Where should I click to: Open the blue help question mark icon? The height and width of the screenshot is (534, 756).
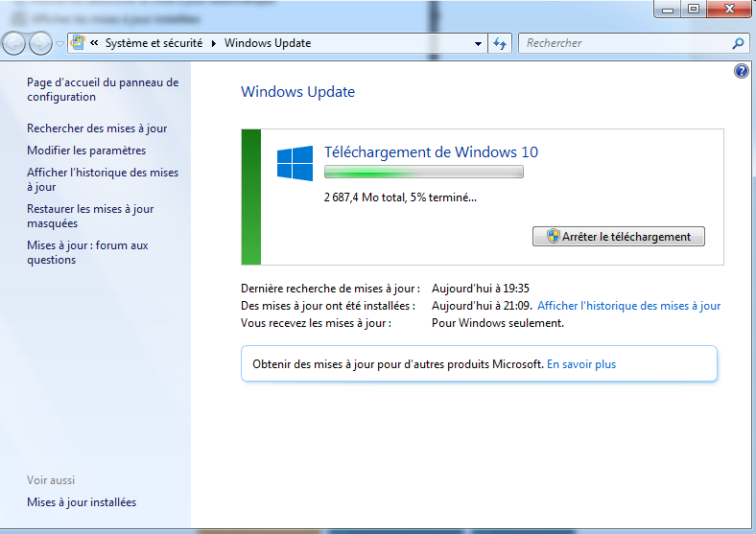(741, 71)
